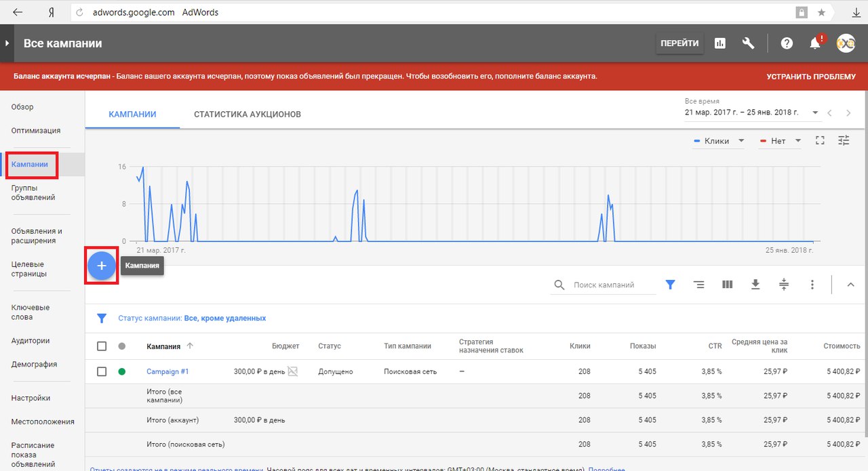The width and height of the screenshot is (868, 471).
Task: Open Объявления и расширения in sidebar
Action: pyautogui.click(x=37, y=236)
